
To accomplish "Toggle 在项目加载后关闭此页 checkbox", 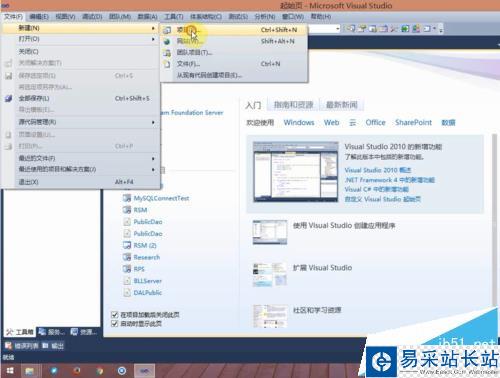I will click(x=115, y=315).
